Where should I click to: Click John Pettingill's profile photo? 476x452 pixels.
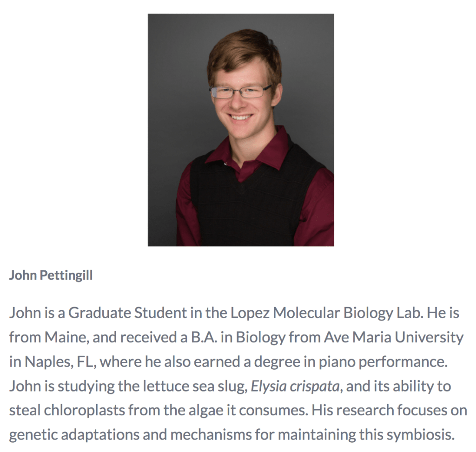click(x=240, y=130)
